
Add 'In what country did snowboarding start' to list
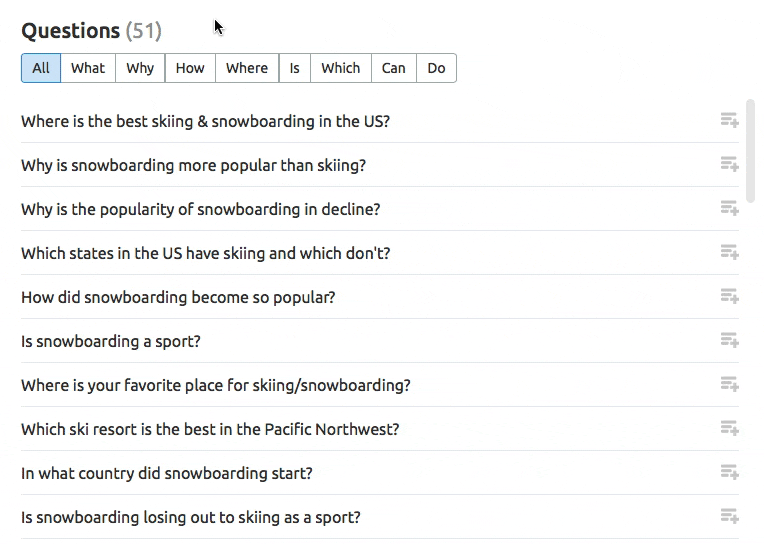pos(729,473)
